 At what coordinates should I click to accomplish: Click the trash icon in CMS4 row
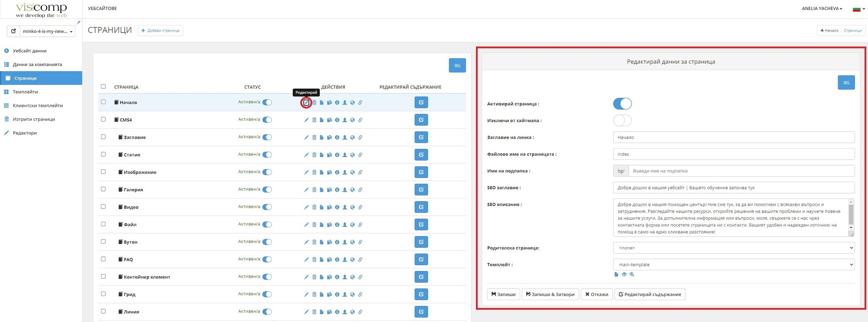click(314, 120)
